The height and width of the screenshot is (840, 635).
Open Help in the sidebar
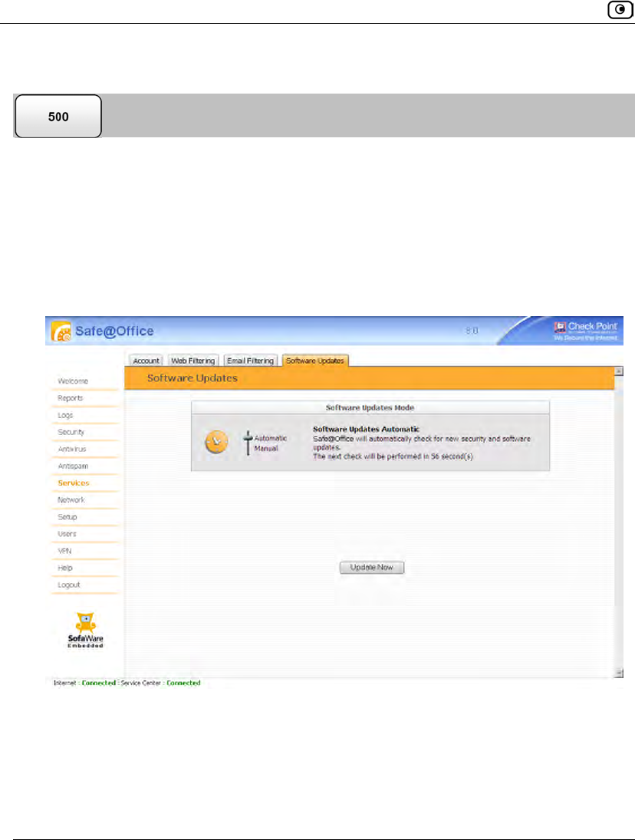[x=64, y=568]
